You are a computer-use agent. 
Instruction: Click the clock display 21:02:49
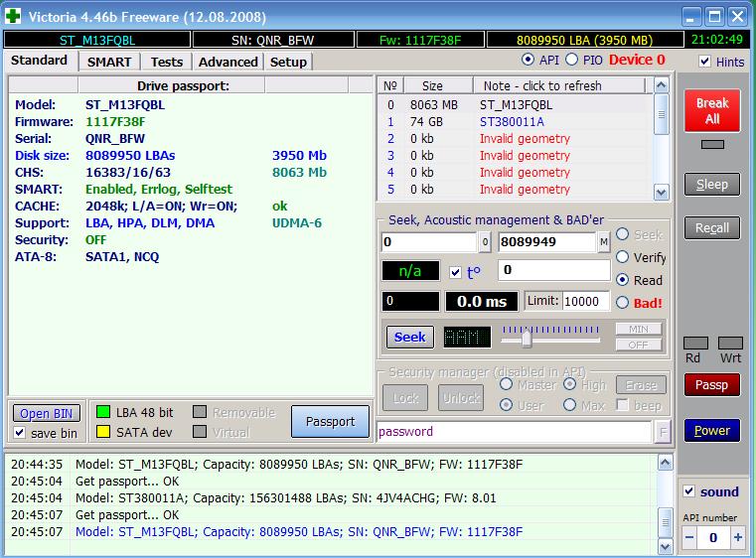[x=717, y=40]
